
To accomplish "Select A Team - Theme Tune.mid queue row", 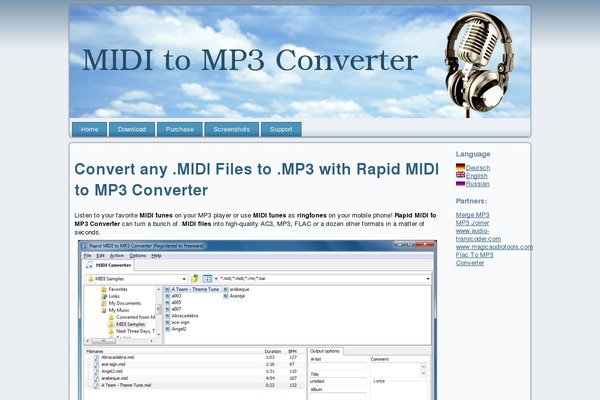I will [x=195, y=385].
